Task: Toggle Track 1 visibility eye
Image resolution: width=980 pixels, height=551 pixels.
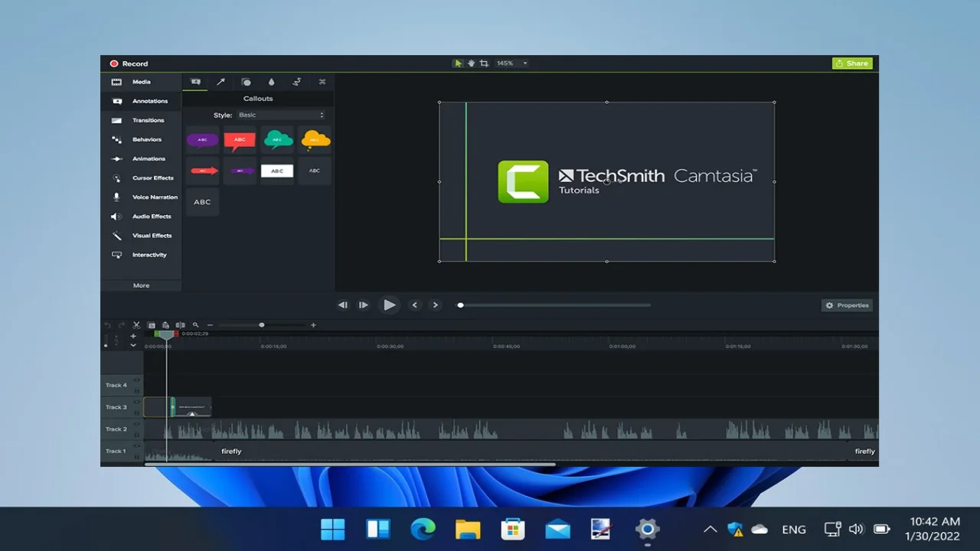Action: click(137, 446)
